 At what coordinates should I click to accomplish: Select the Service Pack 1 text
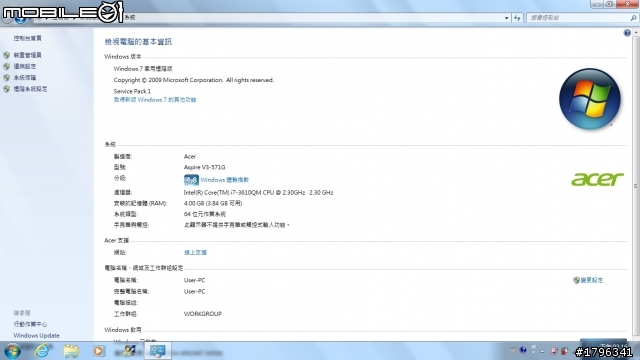pyautogui.click(x=132, y=91)
